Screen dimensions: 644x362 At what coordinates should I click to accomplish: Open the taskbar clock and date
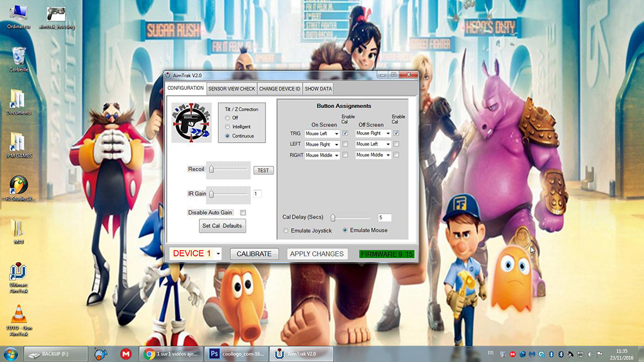(x=621, y=354)
